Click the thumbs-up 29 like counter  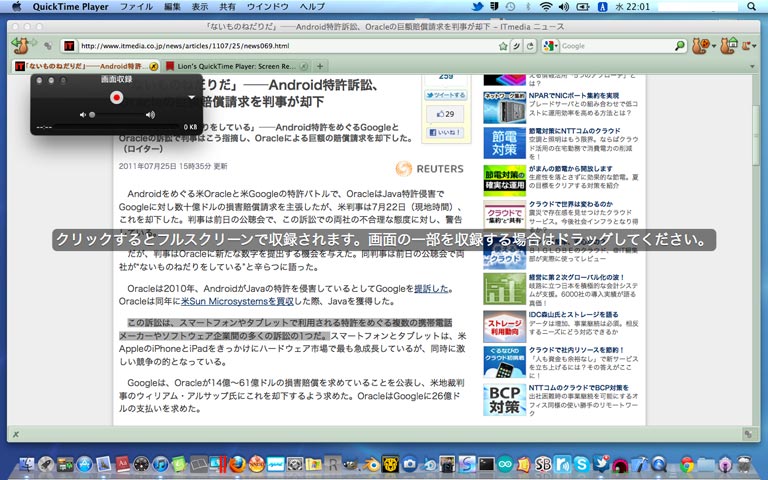[x=446, y=114]
